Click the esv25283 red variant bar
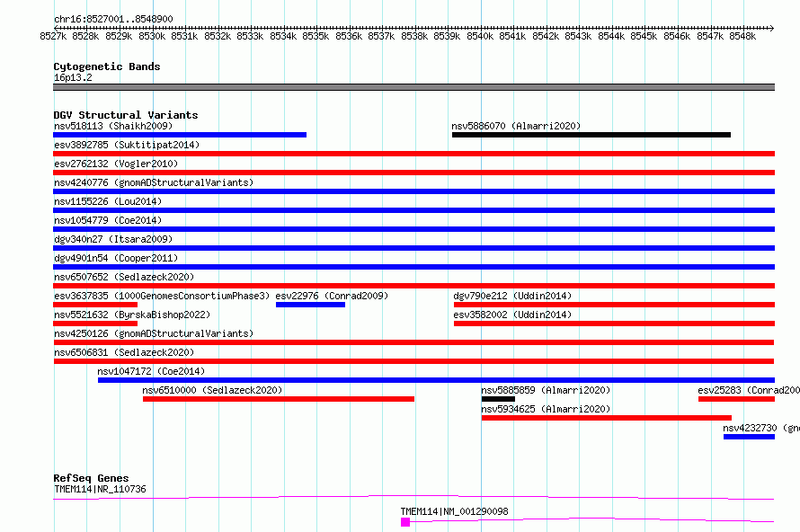This screenshot has height=532, width=800. [737, 399]
